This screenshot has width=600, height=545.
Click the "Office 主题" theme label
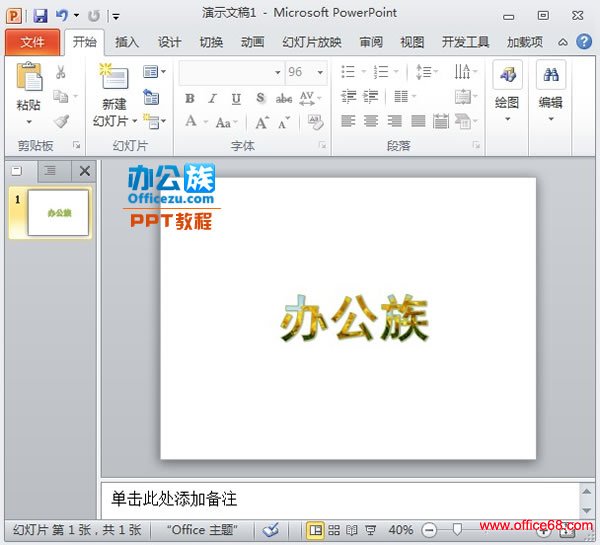[x=202, y=530]
